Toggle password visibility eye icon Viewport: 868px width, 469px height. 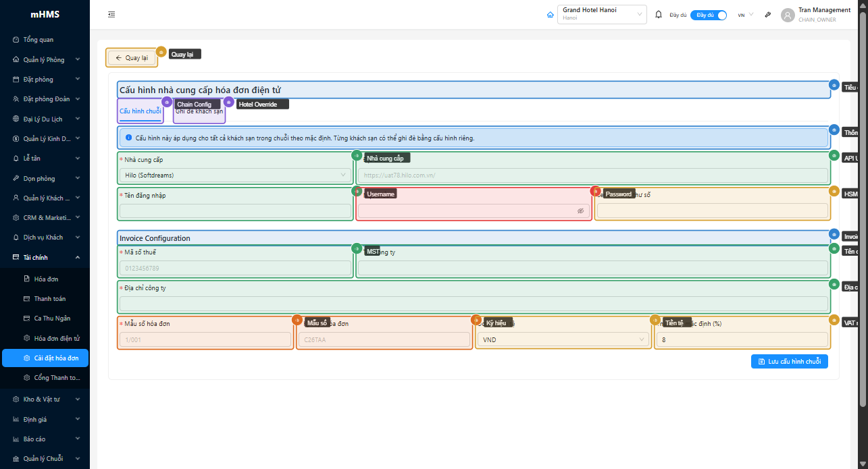click(x=580, y=211)
